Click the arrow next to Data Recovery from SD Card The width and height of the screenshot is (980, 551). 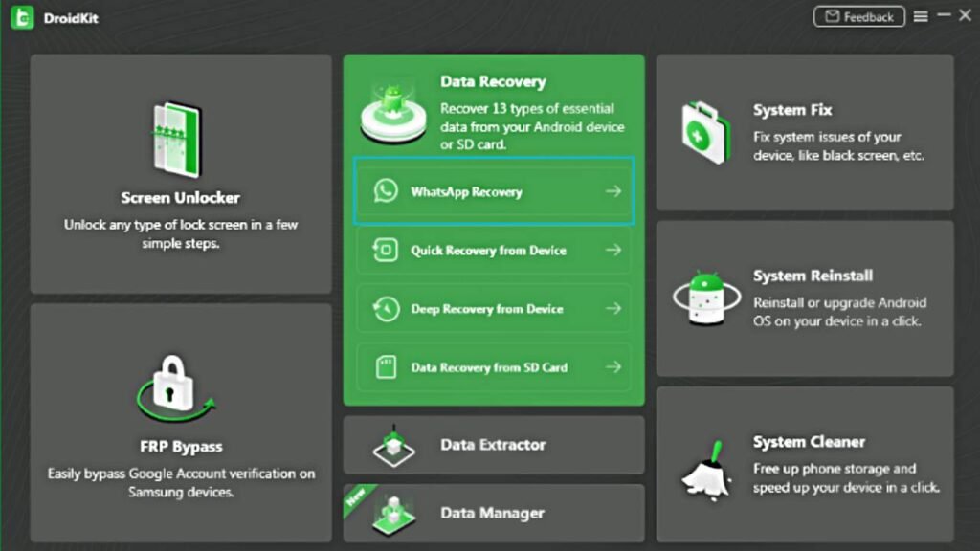tap(613, 367)
